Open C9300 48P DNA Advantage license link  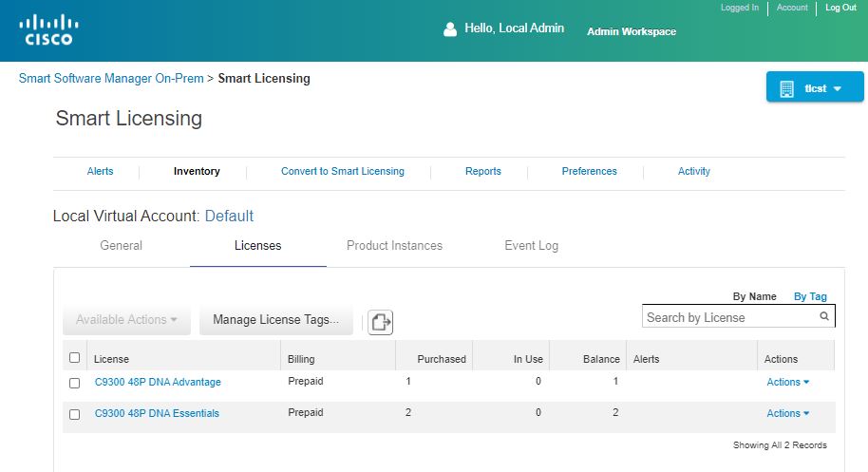pos(158,382)
